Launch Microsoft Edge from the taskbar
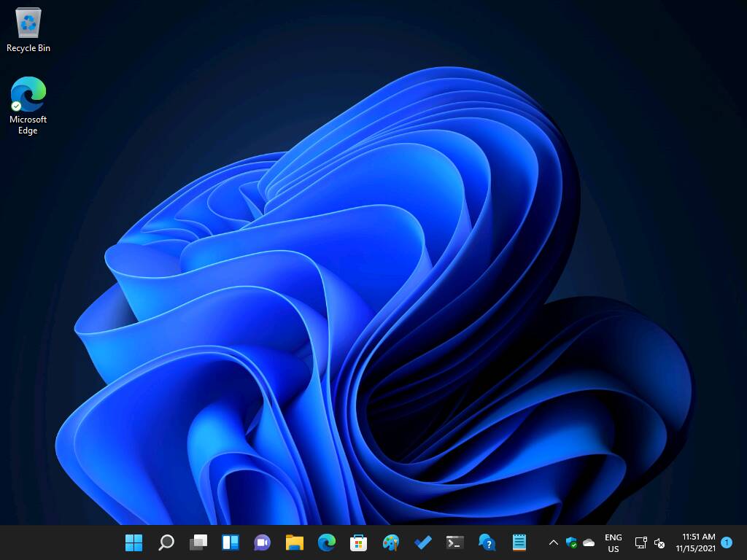This screenshot has height=560, width=747. point(326,542)
